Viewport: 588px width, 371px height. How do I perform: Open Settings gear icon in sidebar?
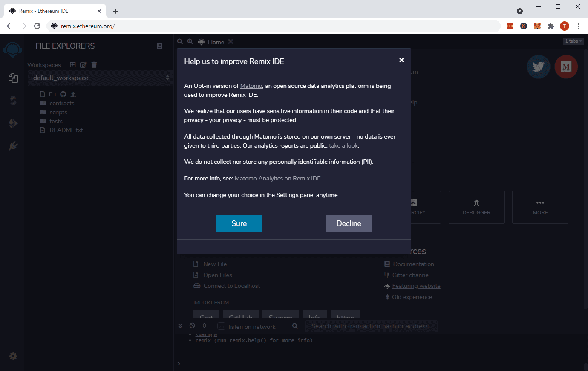pos(13,356)
